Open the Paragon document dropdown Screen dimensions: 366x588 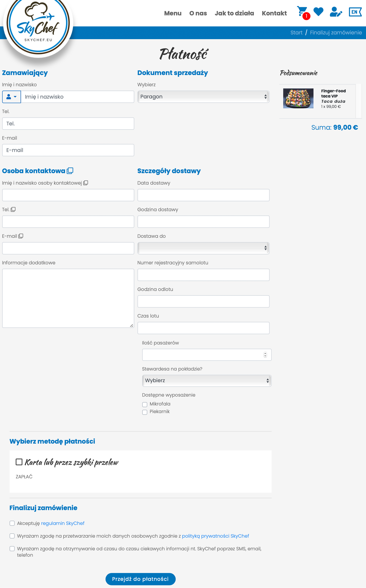[x=203, y=97]
